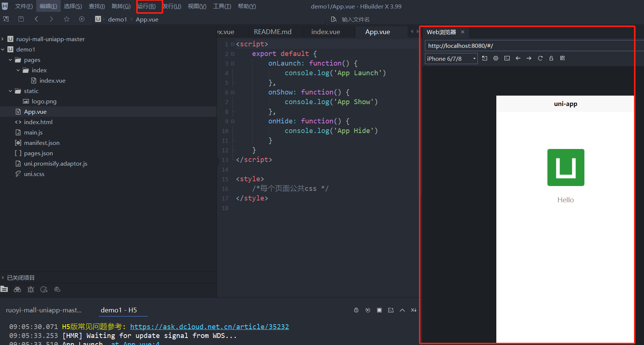Click the 输入文件名 search field
Image resolution: width=644 pixels, height=345 pixels.
356,19
